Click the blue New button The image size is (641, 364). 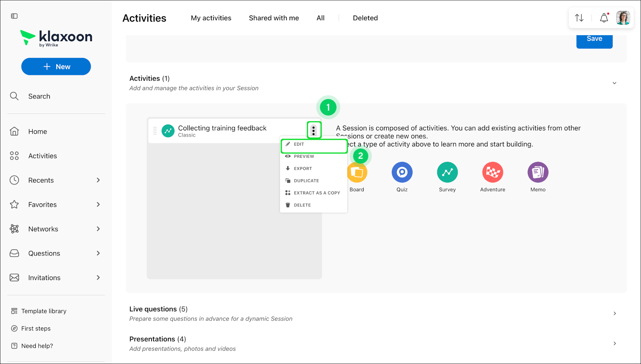click(x=56, y=66)
